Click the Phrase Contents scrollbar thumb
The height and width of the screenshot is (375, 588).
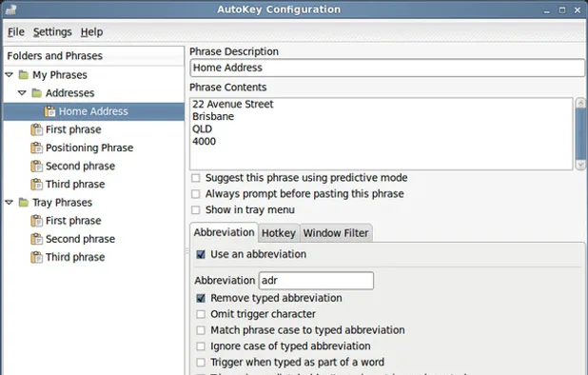click(580, 134)
